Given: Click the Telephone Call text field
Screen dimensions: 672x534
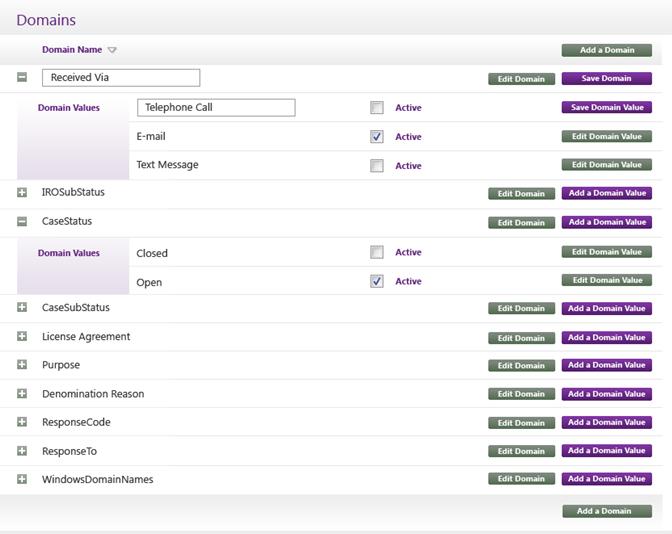Looking at the screenshot, I should pos(216,108).
